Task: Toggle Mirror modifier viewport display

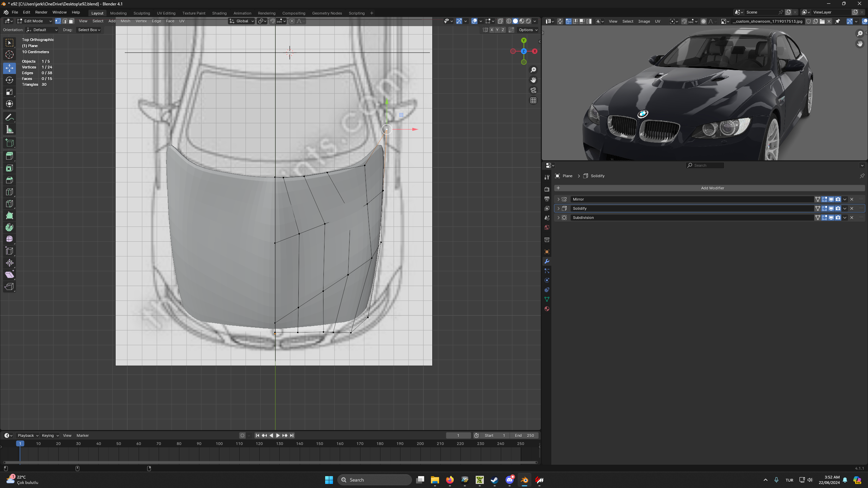Action: [x=831, y=199]
